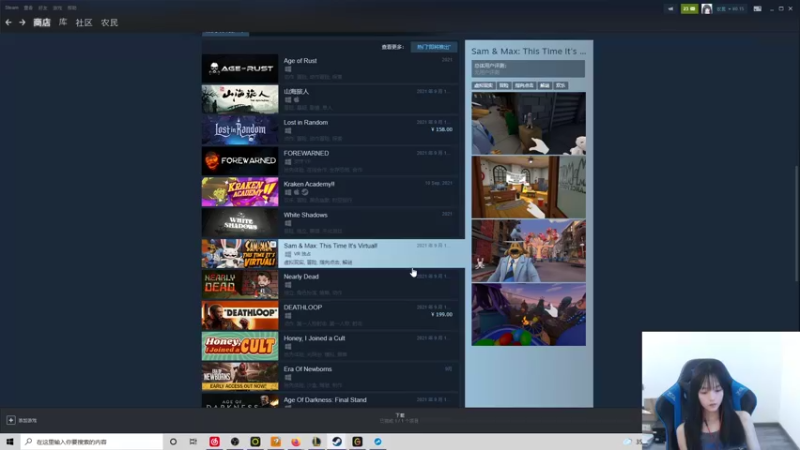This screenshot has width=800, height=450.
Task: Select the White Shadows title
Action: point(305,215)
